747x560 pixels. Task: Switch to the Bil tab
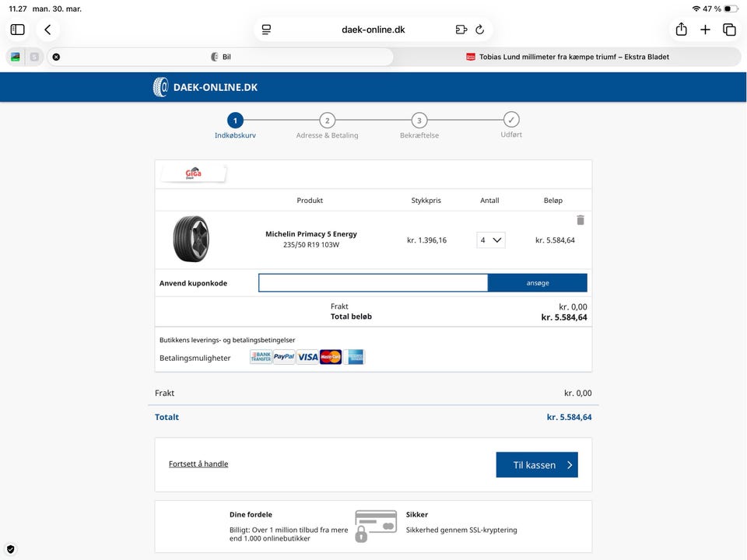point(220,57)
